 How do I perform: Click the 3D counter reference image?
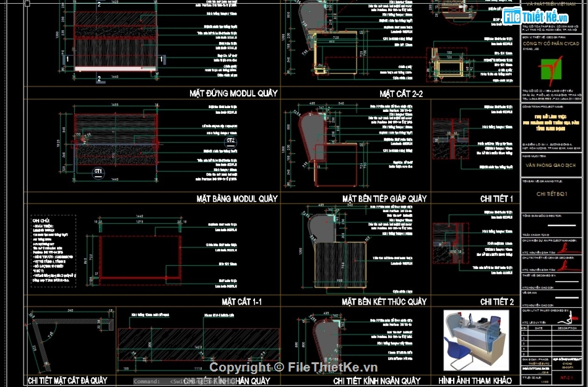[x=475, y=340]
